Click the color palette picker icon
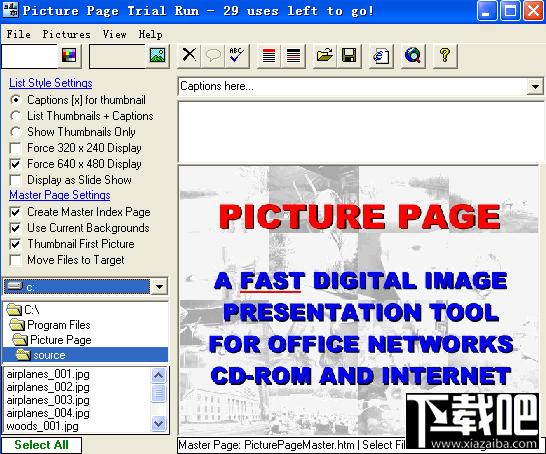Viewport: 546px width, 454px height. point(69,55)
